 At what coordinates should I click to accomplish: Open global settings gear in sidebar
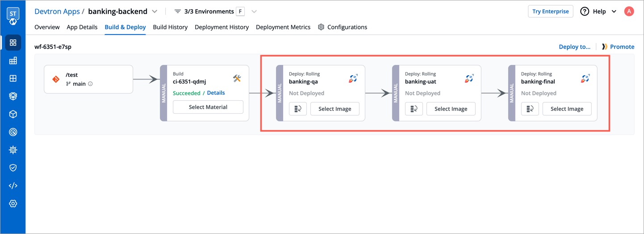coord(13,204)
